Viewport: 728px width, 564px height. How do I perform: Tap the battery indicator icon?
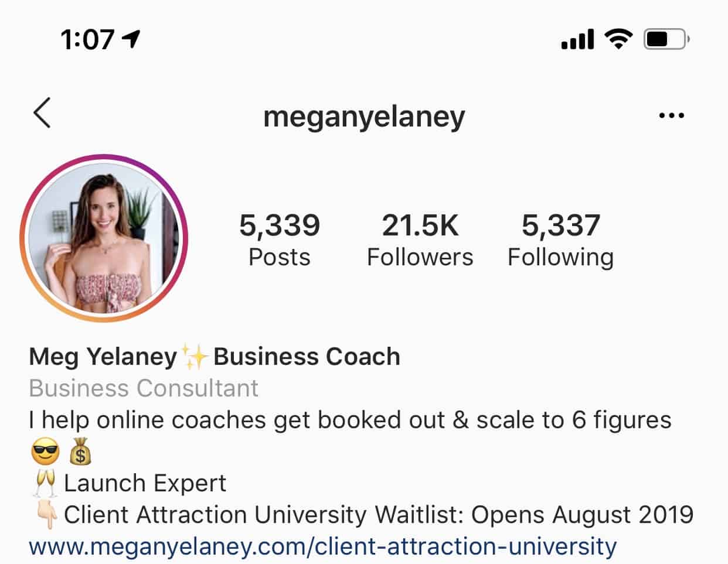click(x=667, y=39)
